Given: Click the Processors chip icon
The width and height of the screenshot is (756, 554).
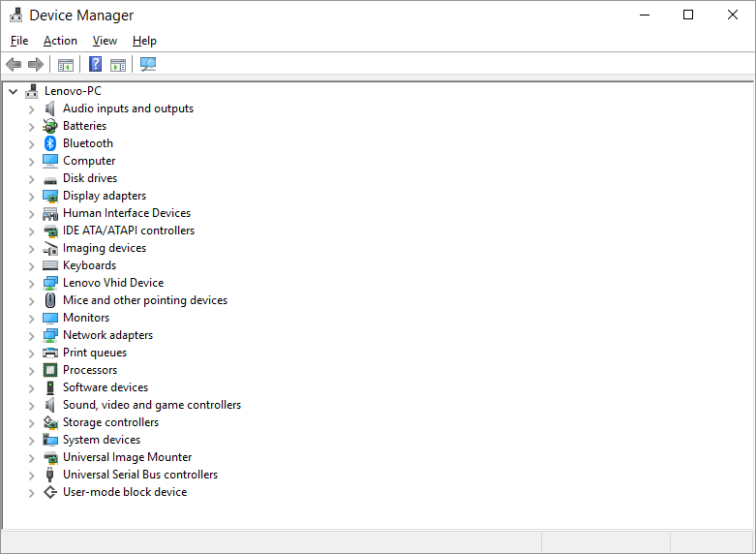Looking at the screenshot, I should (50, 370).
